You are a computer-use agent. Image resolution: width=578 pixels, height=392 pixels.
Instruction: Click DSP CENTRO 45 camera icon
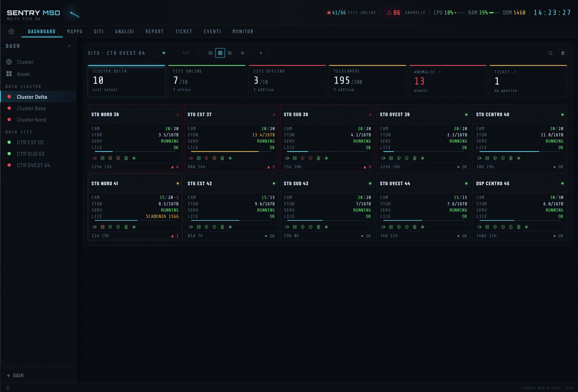click(x=479, y=227)
